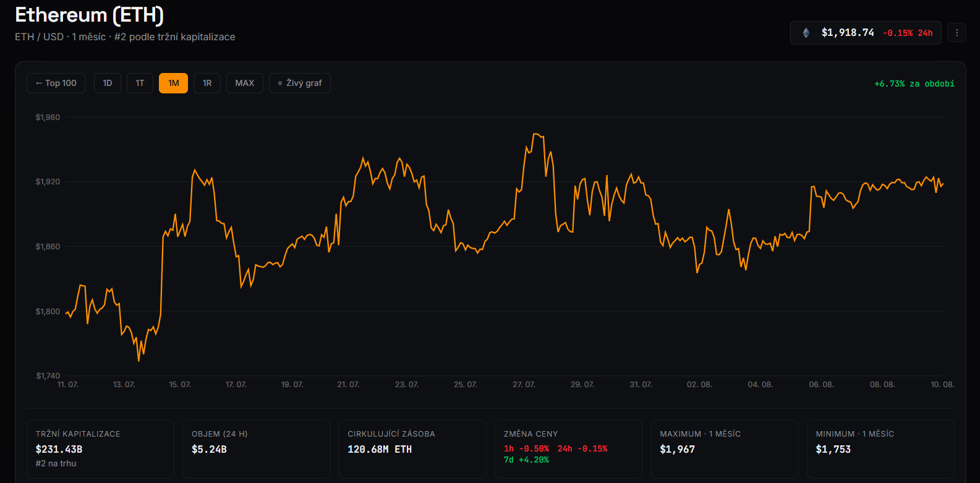Click the CIRKULUJÍCÍ ZÁSOBA card label

pyautogui.click(x=391, y=434)
